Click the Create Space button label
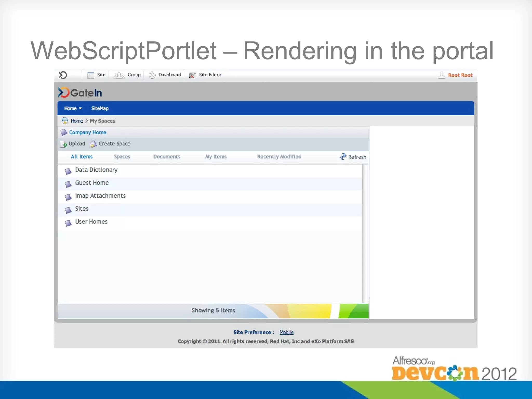The width and height of the screenshot is (532, 399). tap(114, 144)
